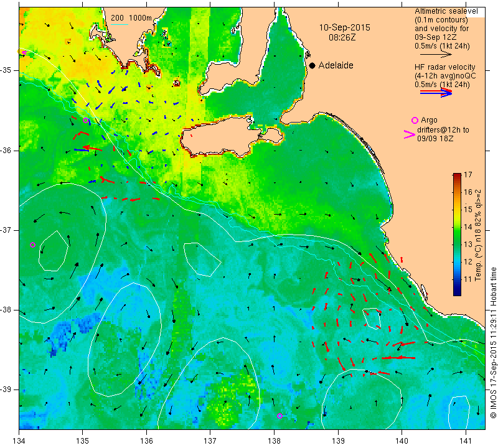Click the latitude axis label -35
The width and height of the screenshot is (498, 448).
tap(6, 70)
